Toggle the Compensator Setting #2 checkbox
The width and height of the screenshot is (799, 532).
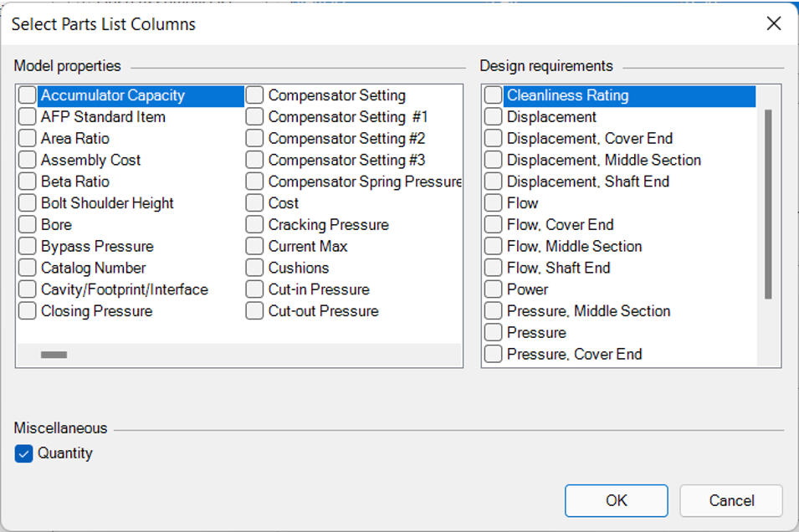coord(255,139)
